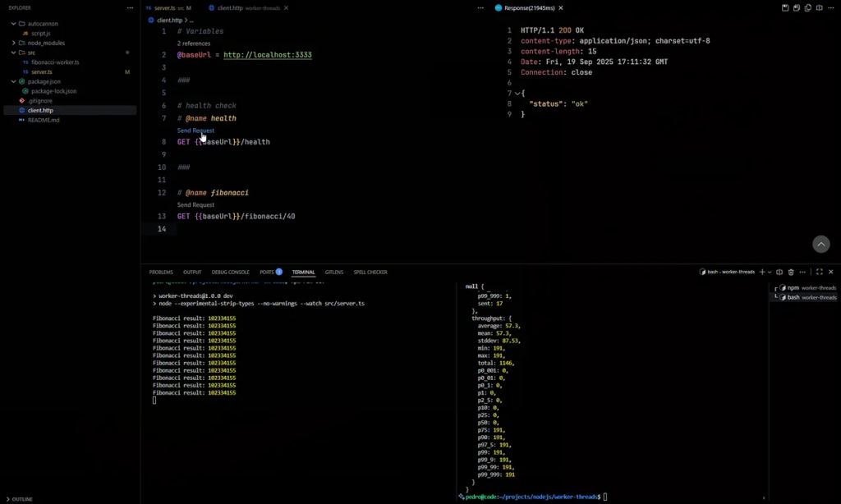Split the terminal using the split icon
Viewport: 841px width, 504px height.
(779, 272)
